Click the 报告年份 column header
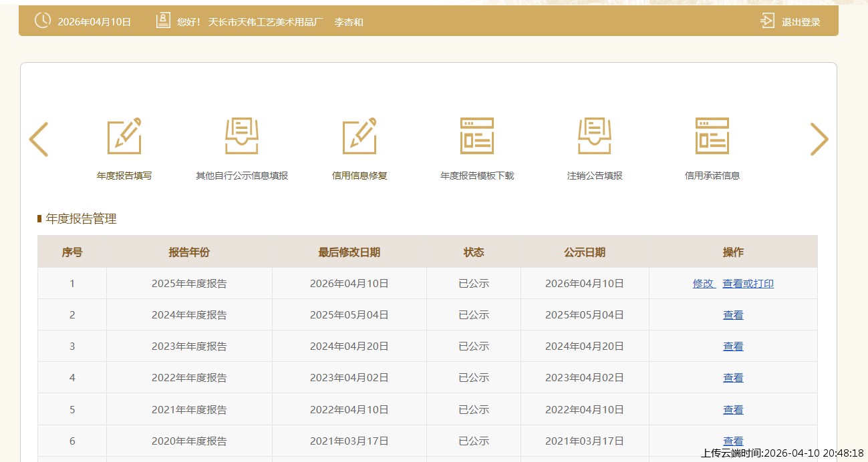This screenshot has width=868, height=462. pyautogui.click(x=189, y=252)
